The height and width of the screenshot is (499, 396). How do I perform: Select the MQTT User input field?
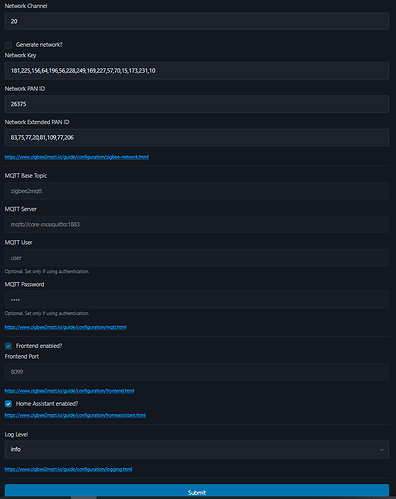[197, 258]
